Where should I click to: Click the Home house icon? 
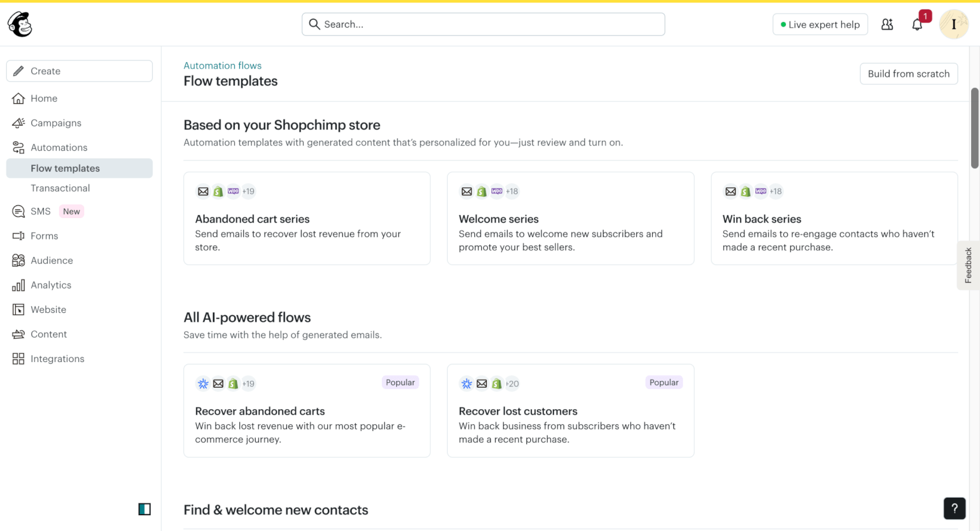click(18, 98)
